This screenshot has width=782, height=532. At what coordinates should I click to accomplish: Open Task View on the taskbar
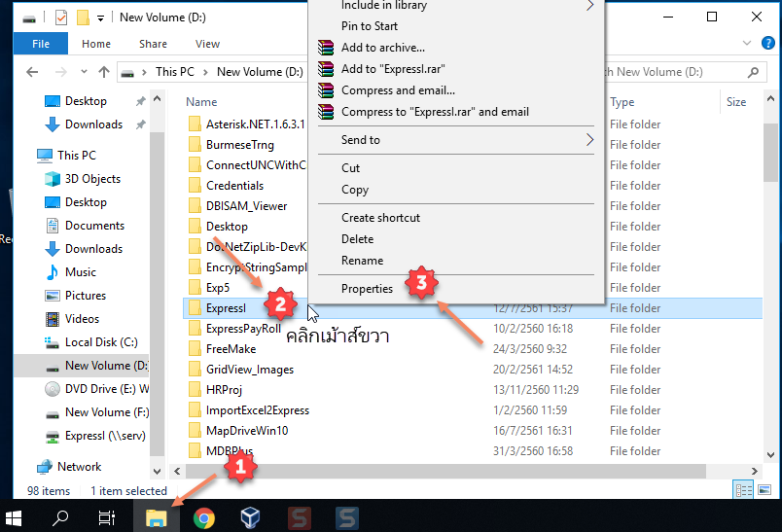pyautogui.click(x=108, y=517)
